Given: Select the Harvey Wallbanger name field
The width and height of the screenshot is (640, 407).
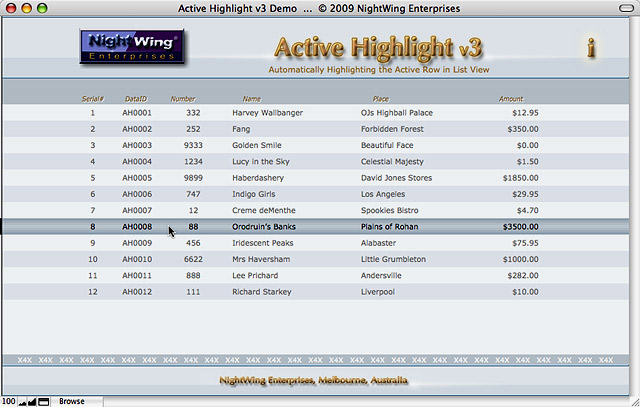Looking at the screenshot, I should click(267, 113).
